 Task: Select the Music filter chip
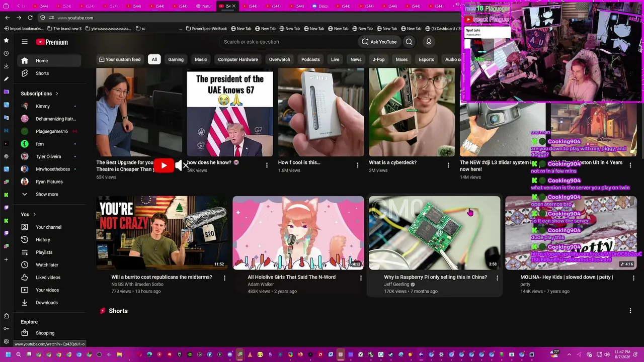point(201,59)
